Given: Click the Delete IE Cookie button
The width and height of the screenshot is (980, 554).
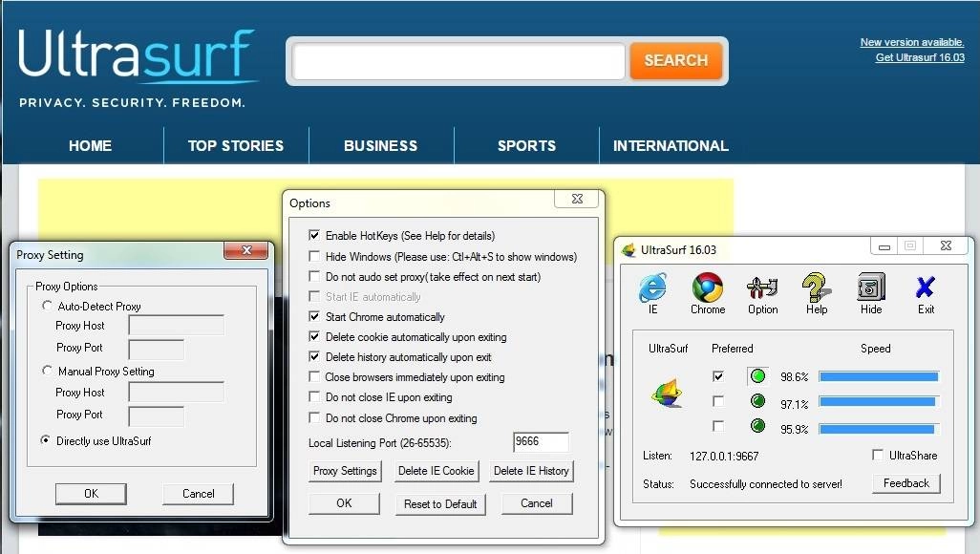Looking at the screenshot, I should pos(437,471).
